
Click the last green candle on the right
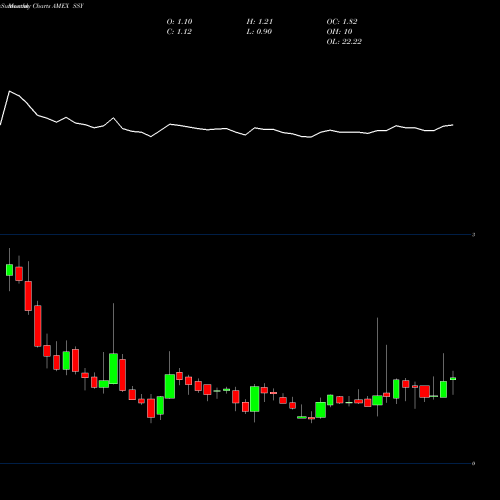[x=453, y=379]
